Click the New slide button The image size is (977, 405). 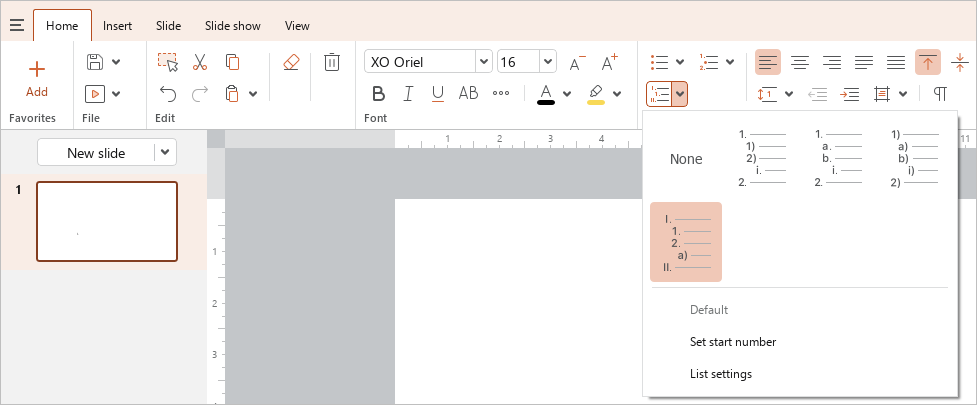coord(96,153)
